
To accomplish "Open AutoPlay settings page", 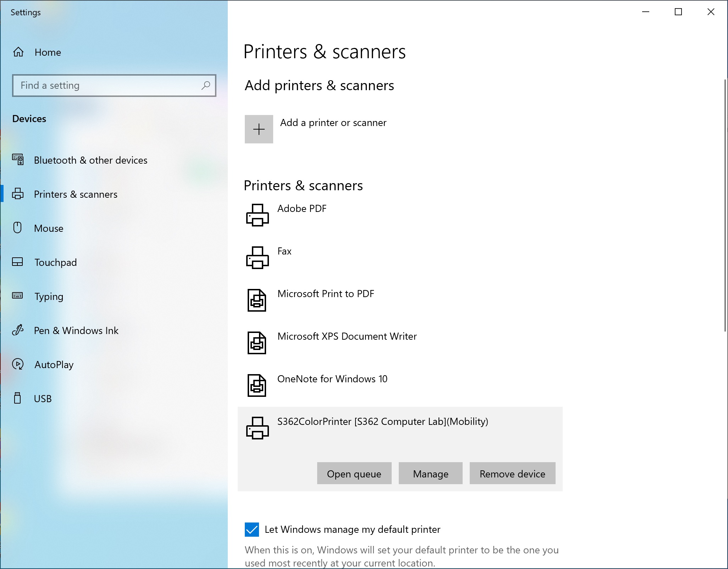I will click(x=54, y=365).
